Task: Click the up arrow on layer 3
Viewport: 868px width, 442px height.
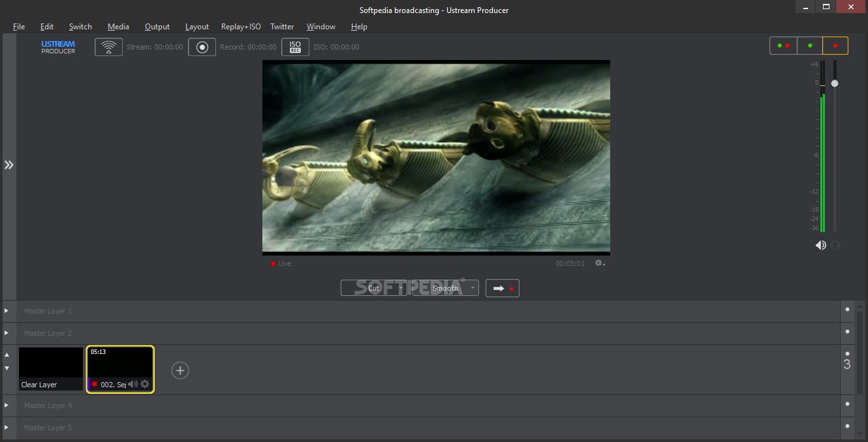Action: click(x=7, y=355)
